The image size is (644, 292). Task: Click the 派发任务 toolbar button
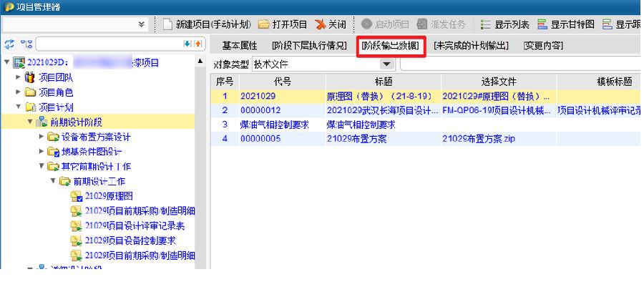pyautogui.click(x=441, y=24)
